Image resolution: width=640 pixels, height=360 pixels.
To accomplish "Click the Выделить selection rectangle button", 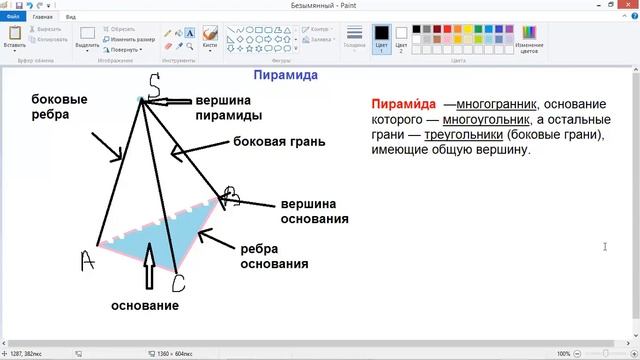I will coord(87,33).
